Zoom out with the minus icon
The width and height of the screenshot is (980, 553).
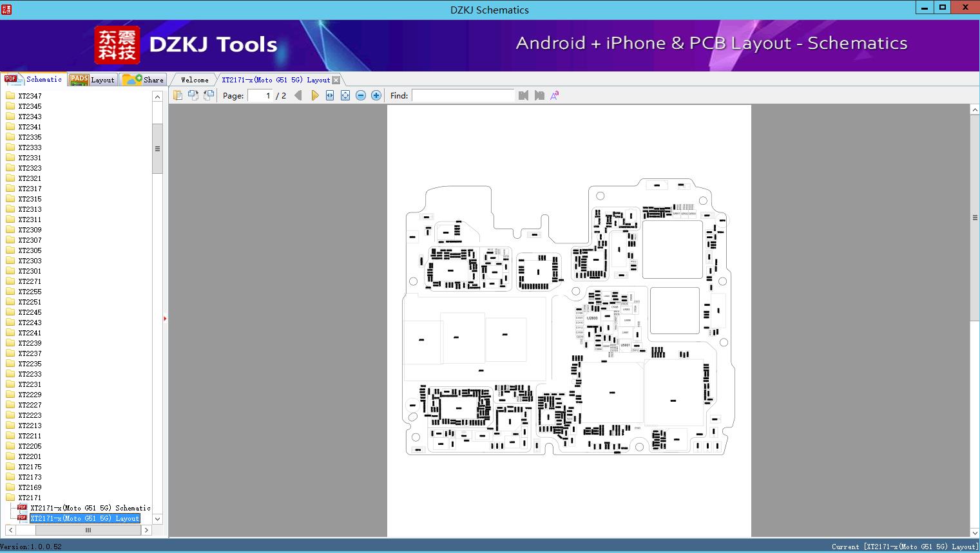[361, 95]
